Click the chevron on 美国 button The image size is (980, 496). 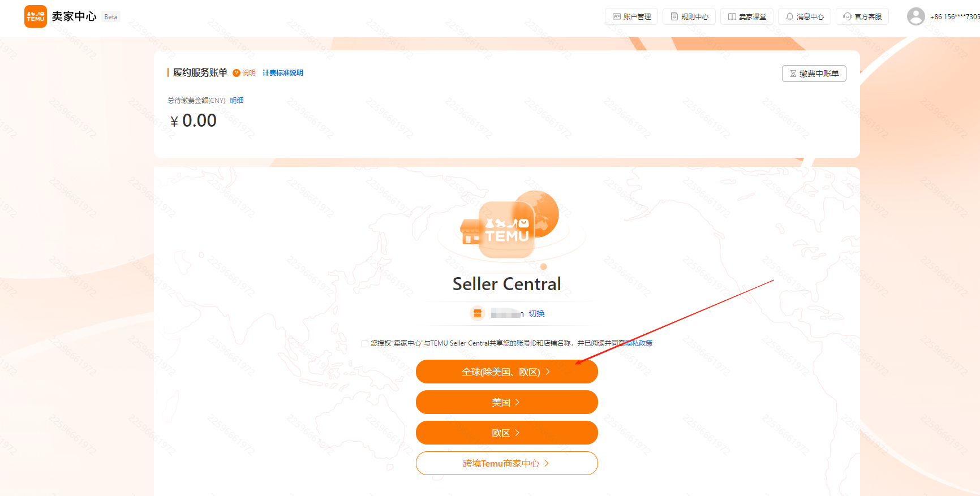click(517, 402)
